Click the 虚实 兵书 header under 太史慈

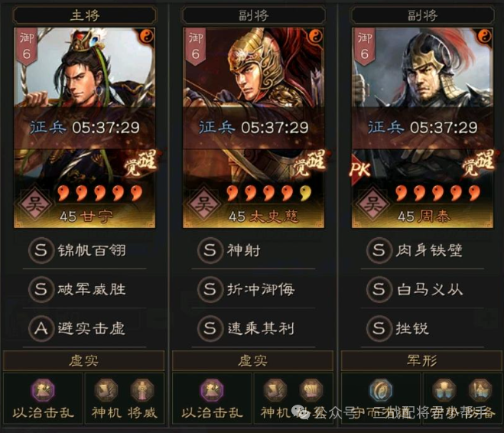click(x=253, y=360)
